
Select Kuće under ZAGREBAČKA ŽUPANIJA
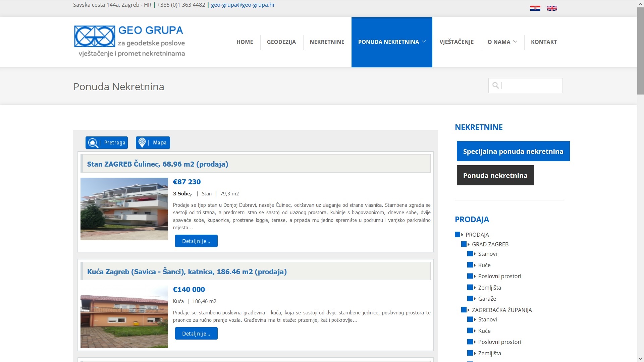[484, 331]
